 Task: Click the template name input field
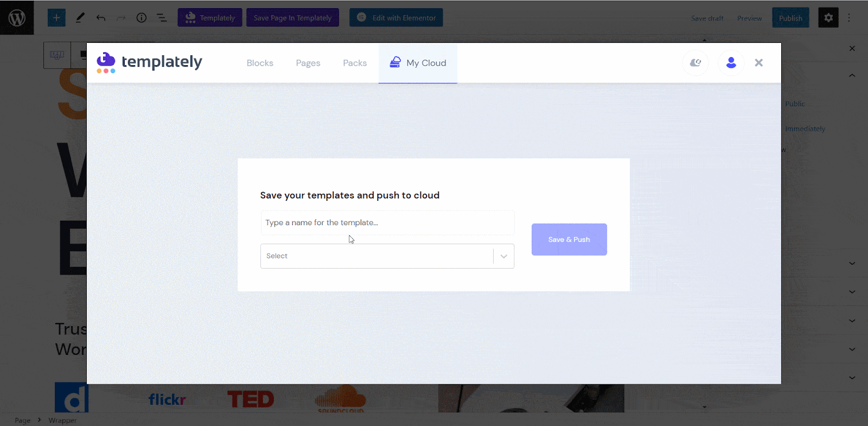coord(387,222)
